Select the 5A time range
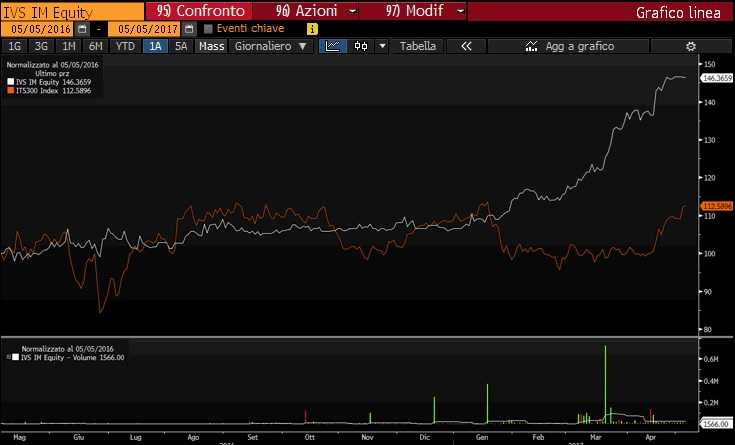 [x=181, y=46]
